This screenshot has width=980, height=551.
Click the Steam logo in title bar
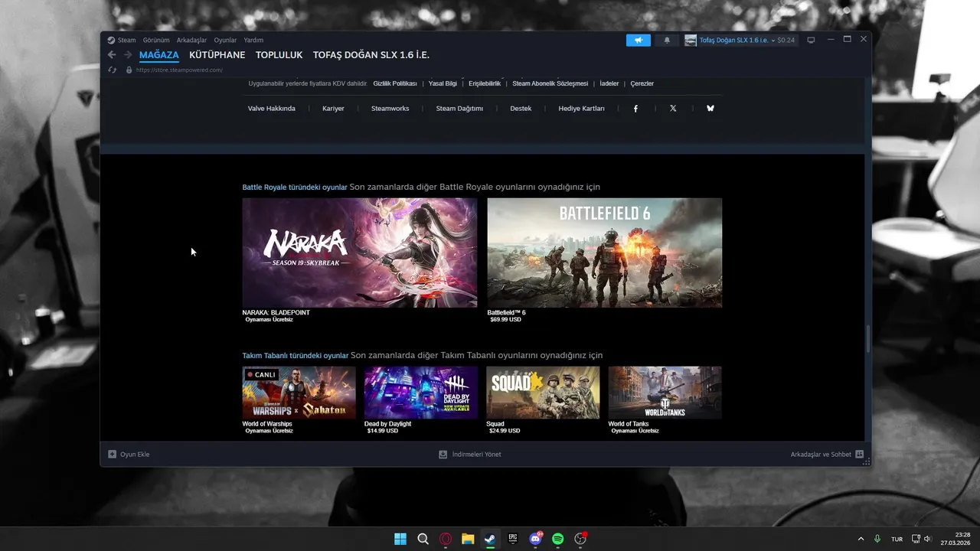coord(111,40)
